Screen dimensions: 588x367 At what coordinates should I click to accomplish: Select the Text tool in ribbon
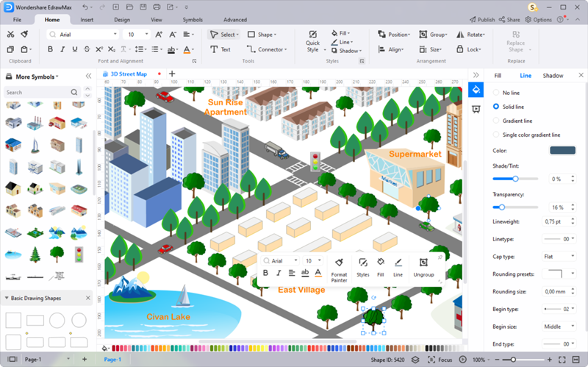[220, 49]
